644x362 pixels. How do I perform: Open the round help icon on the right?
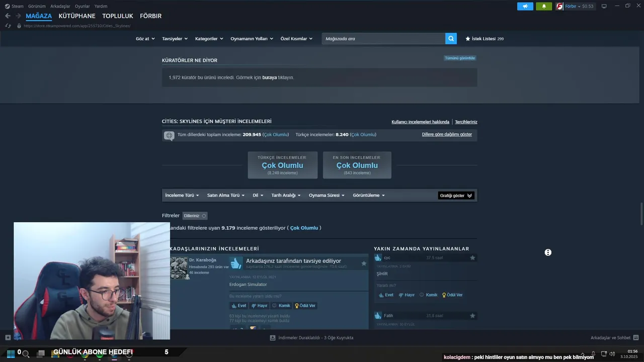(x=548, y=252)
